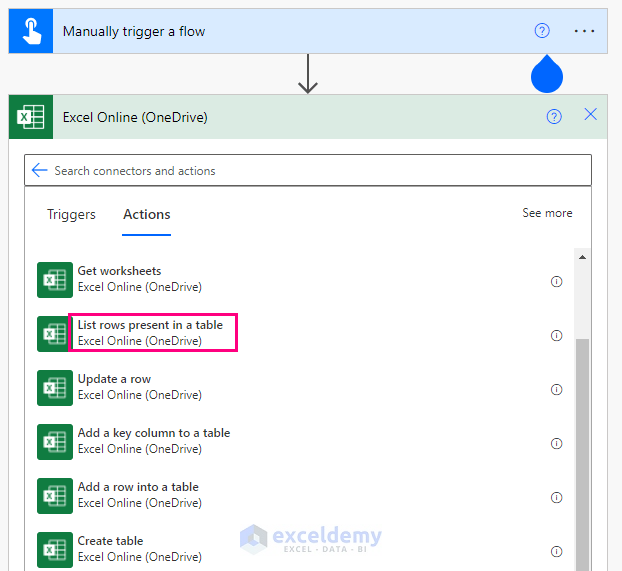Show info for List rows present action
This screenshot has height=571, width=622.
pos(557,336)
